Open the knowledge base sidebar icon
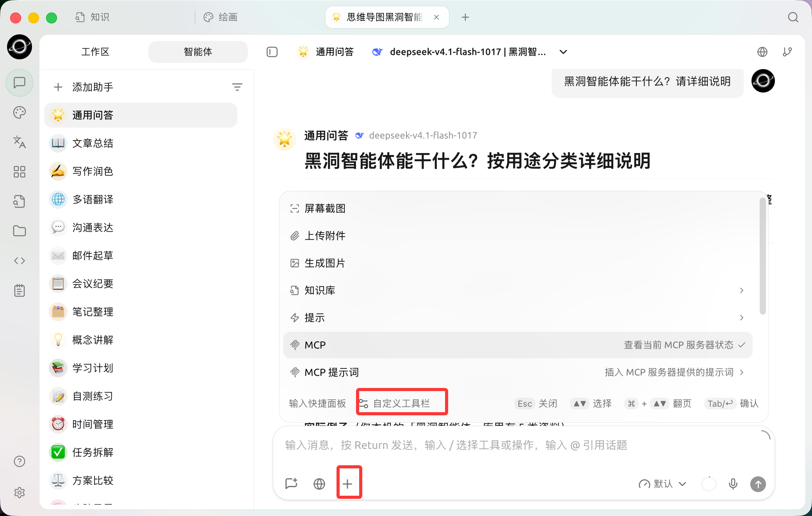812x516 pixels. coord(20,201)
